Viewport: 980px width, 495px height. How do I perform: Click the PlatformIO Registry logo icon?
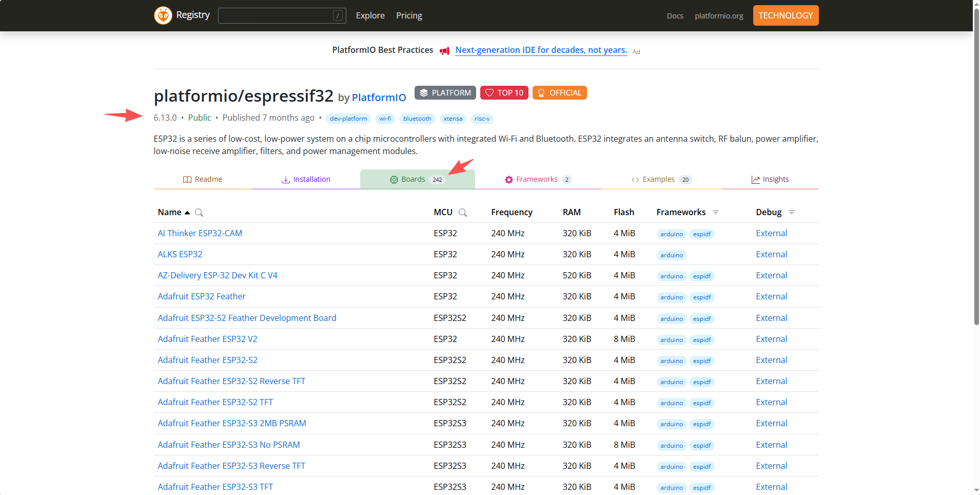pos(163,15)
